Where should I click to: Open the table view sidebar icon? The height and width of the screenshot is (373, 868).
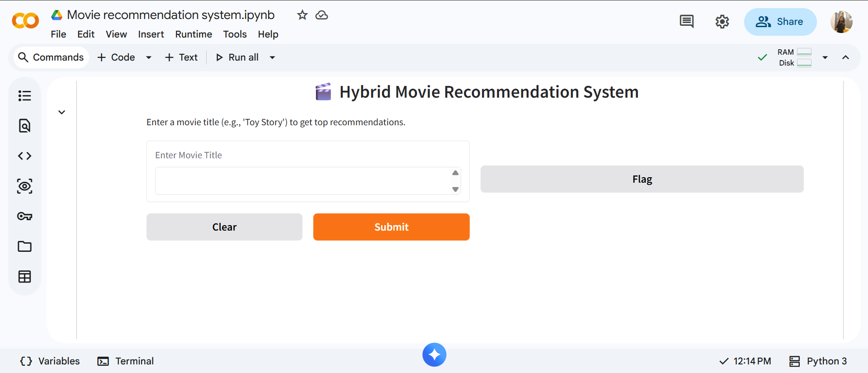click(24, 277)
